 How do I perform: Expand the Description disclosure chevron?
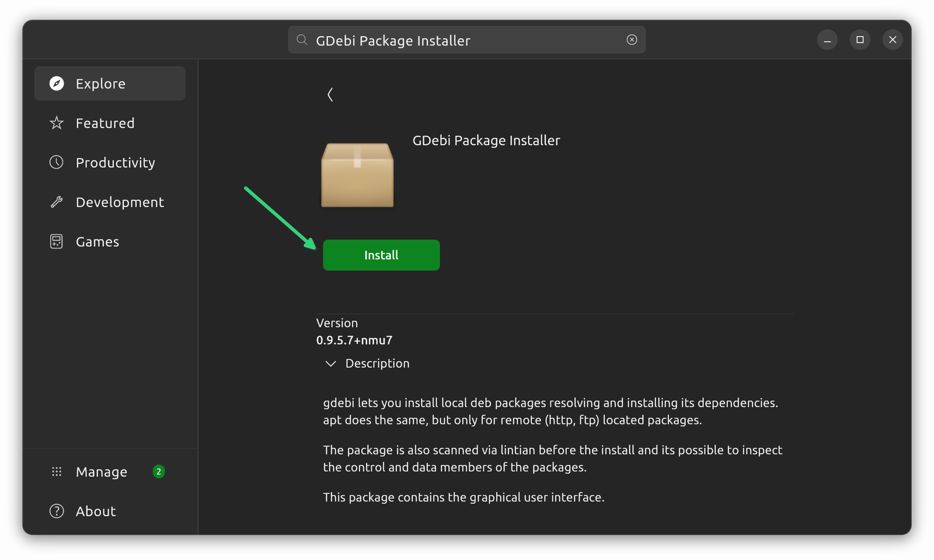[330, 363]
